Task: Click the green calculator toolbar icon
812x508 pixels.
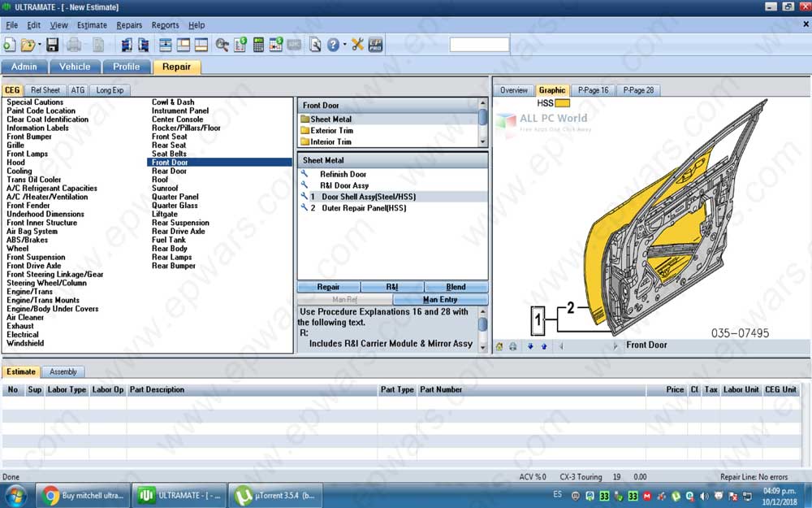Action: [x=258, y=45]
